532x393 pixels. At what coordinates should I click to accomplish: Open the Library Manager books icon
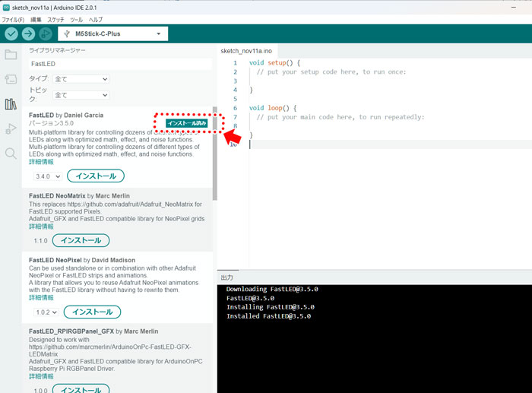pos(11,104)
